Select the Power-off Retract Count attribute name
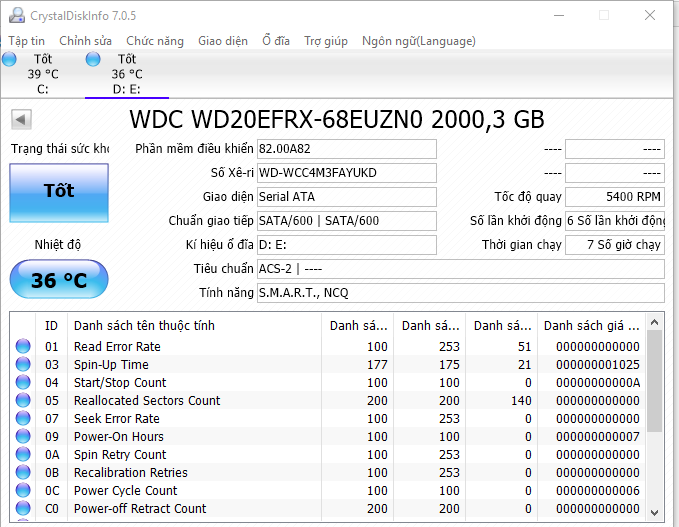The width and height of the screenshot is (679, 527). (140, 508)
